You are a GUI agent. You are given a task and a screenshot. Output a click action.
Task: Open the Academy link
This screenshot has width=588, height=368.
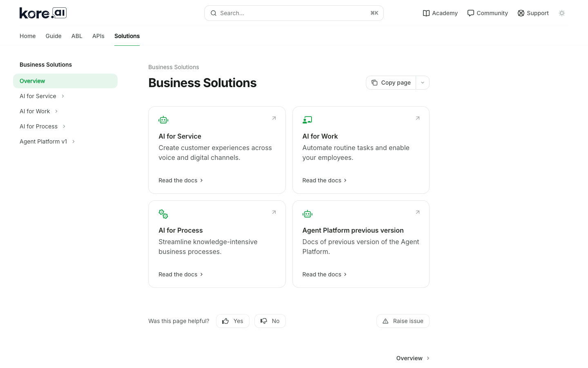tap(440, 13)
